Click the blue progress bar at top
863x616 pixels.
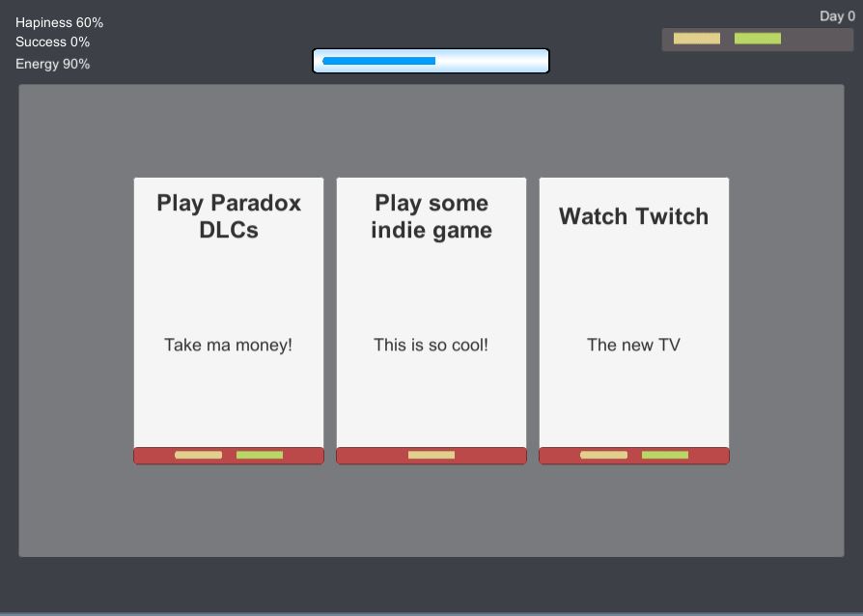431,61
